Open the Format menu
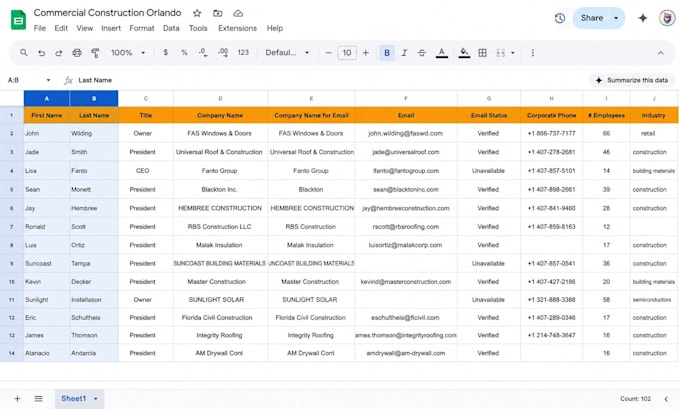Viewport: 680px width, 409px height. point(142,28)
